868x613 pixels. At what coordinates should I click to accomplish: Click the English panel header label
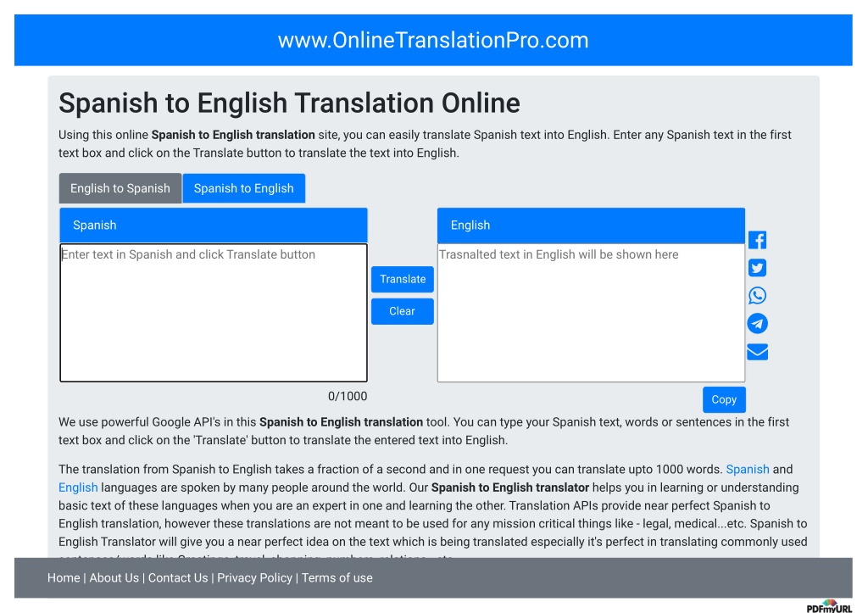pyautogui.click(x=470, y=226)
